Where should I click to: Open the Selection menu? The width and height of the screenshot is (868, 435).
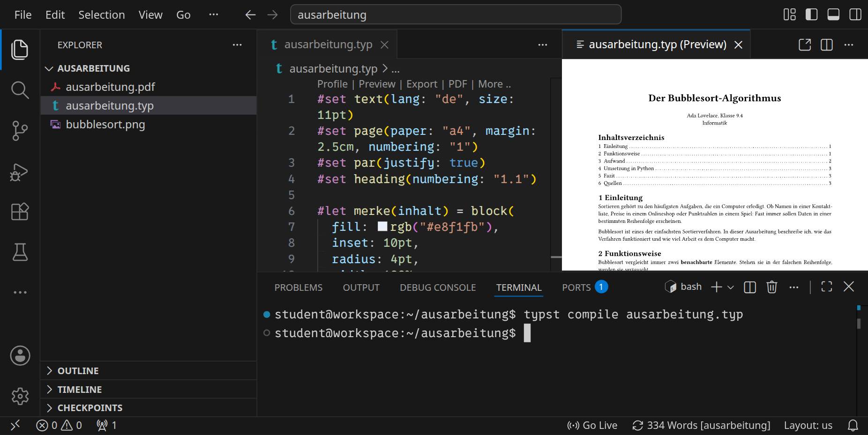[x=102, y=15]
